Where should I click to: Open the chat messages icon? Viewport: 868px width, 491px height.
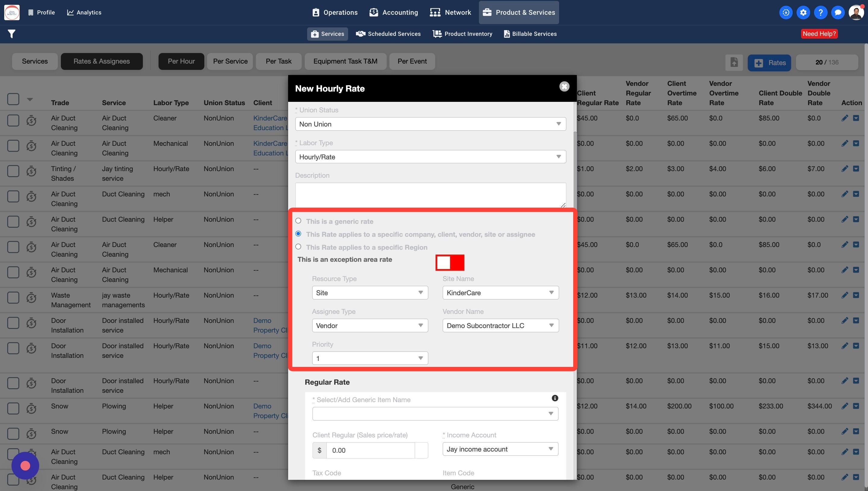click(837, 12)
